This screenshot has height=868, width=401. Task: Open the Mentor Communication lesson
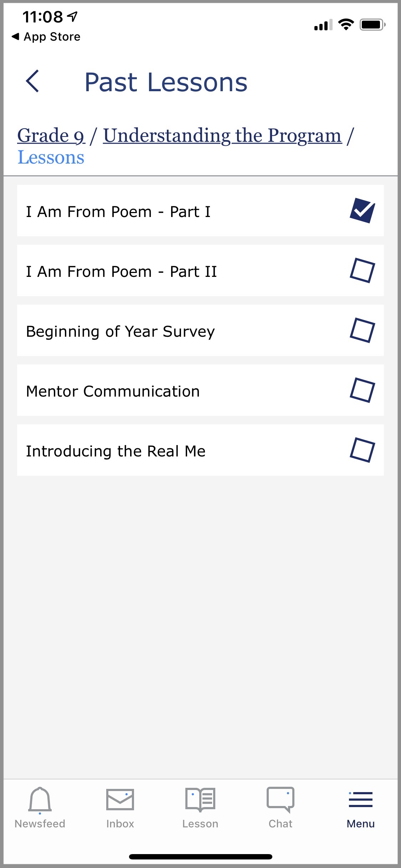coord(113,391)
